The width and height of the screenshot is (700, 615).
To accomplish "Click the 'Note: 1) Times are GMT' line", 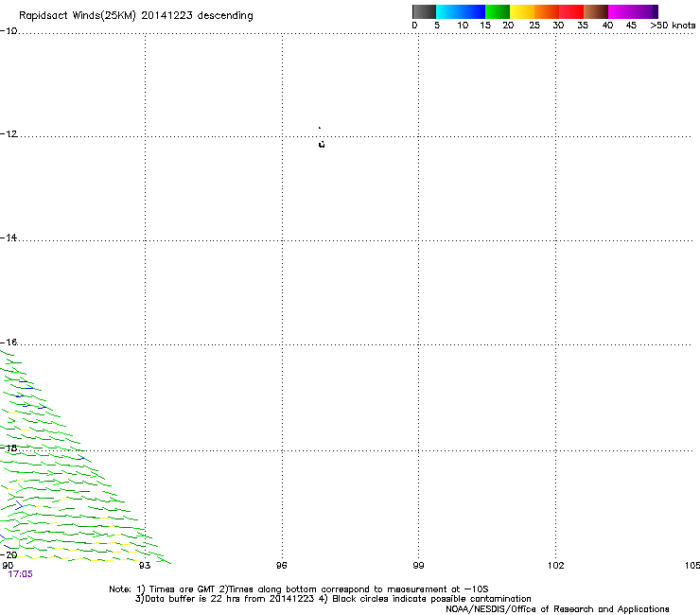I will pos(299,589).
